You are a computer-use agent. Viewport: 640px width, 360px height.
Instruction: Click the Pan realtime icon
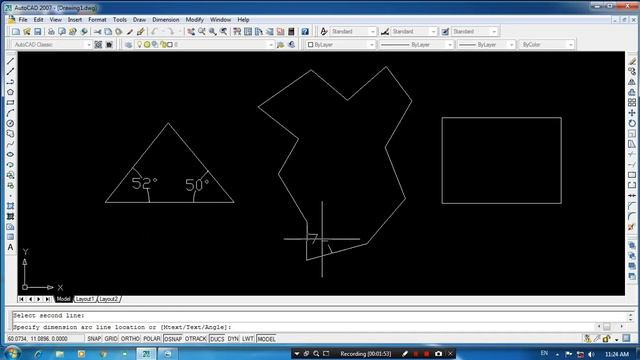(x=191, y=31)
